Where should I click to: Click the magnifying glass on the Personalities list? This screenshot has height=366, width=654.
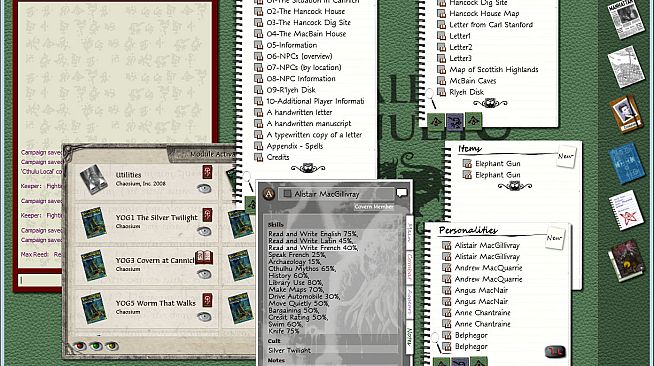click(x=436, y=342)
